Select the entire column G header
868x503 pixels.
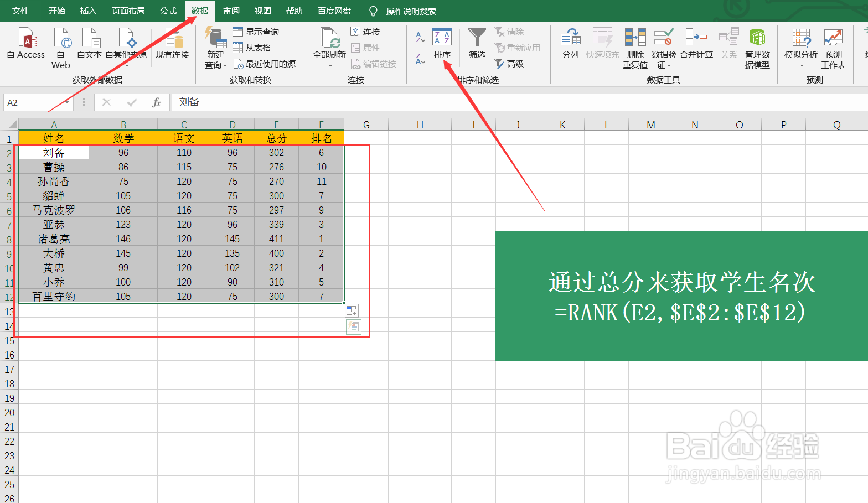(x=366, y=125)
